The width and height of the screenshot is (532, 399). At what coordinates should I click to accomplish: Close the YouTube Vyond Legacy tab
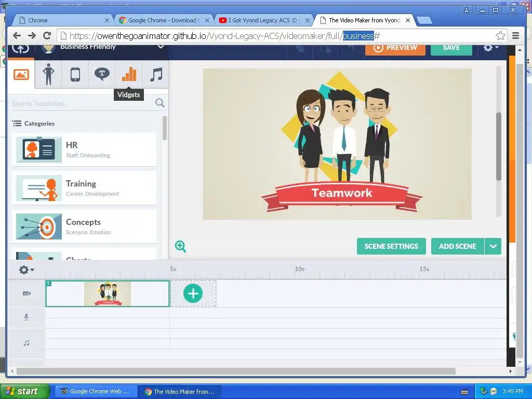pyautogui.click(x=308, y=20)
